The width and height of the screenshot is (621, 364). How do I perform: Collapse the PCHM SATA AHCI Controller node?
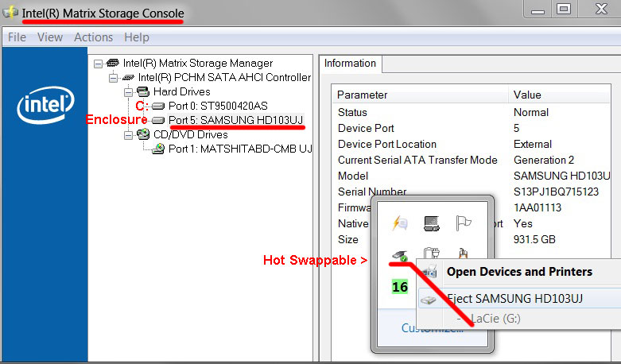(x=113, y=78)
